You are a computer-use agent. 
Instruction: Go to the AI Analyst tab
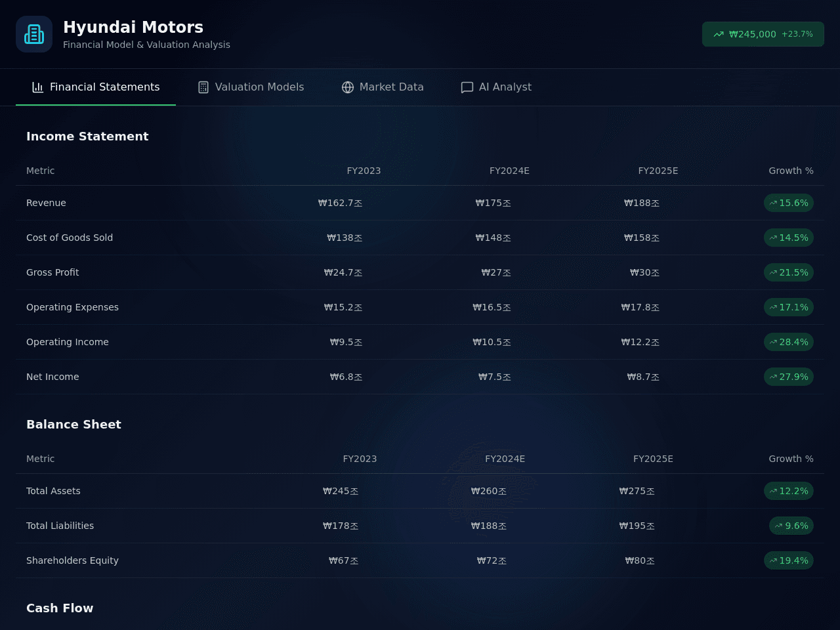pos(496,87)
